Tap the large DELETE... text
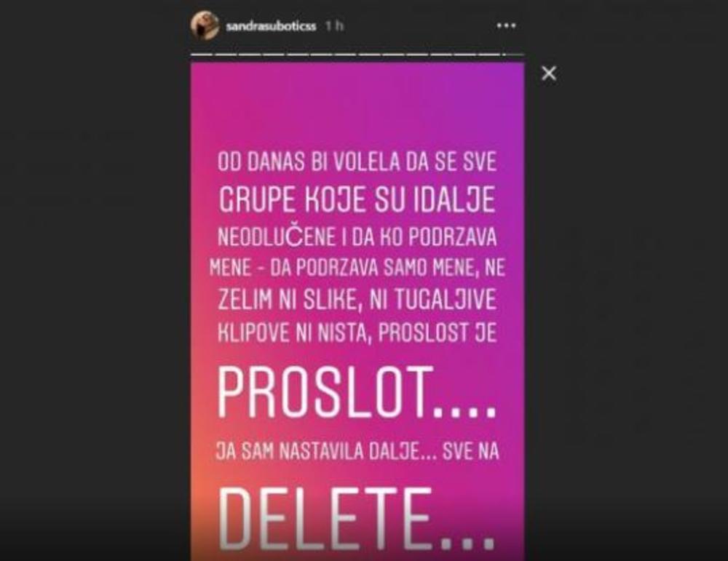Image resolution: width=728 pixels, height=561 pixels. pos(357,518)
